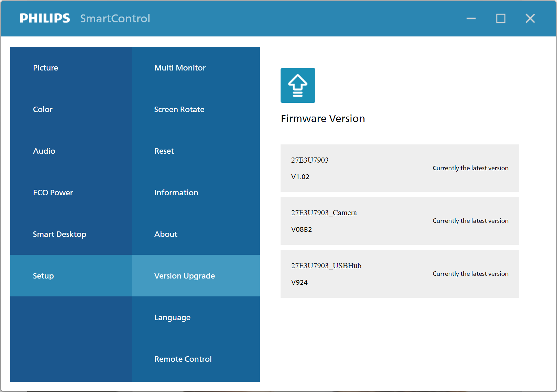Click the 27E3U7903_Camera firmware row
Screen dimensions: 557x392
coord(400,221)
